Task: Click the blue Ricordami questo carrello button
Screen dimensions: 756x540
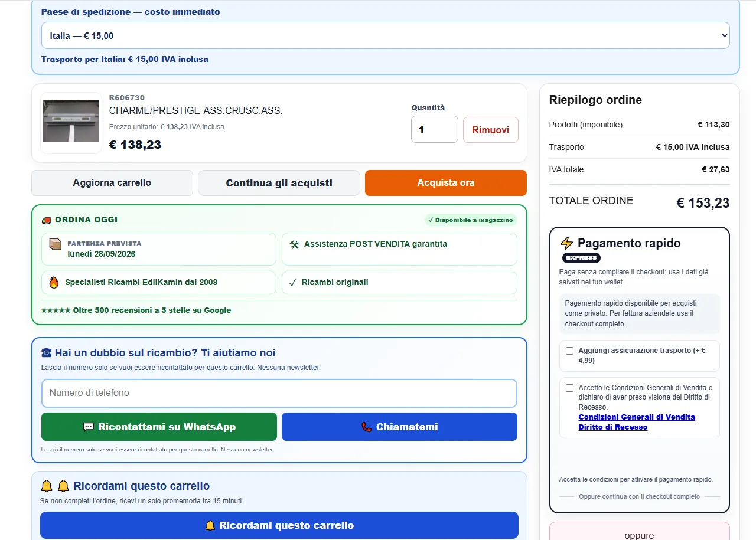Action: tap(279, 525)
